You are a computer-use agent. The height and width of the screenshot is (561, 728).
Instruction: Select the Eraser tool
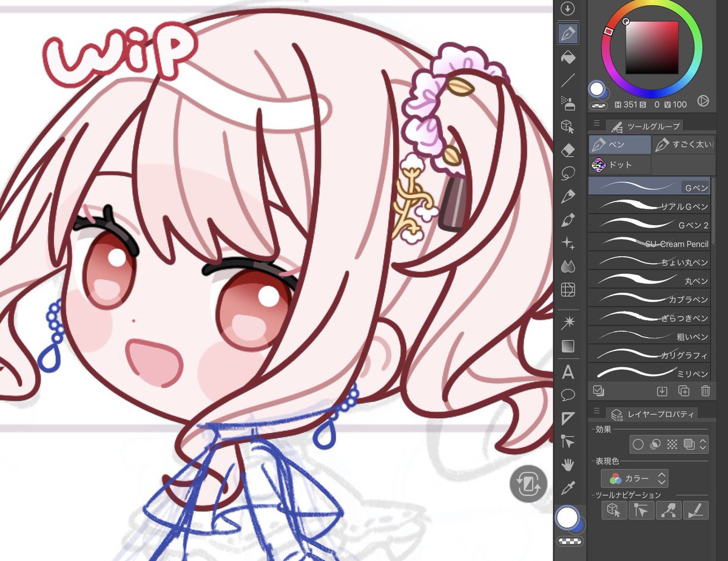[x=568, y=149]
